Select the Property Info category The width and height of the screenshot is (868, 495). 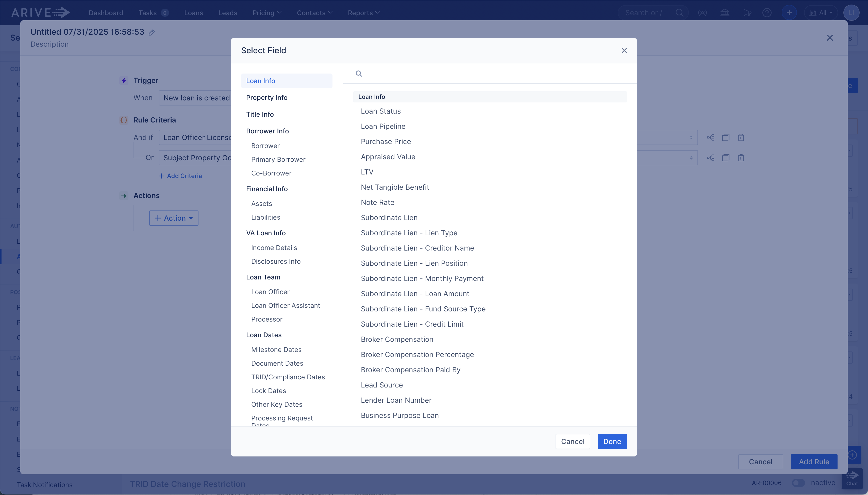[267, 98]
